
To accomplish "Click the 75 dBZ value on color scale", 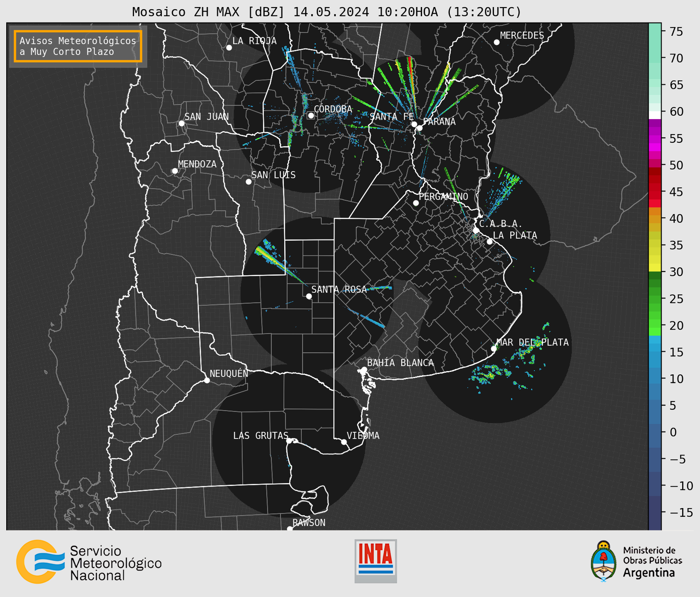I will [676, 32].
